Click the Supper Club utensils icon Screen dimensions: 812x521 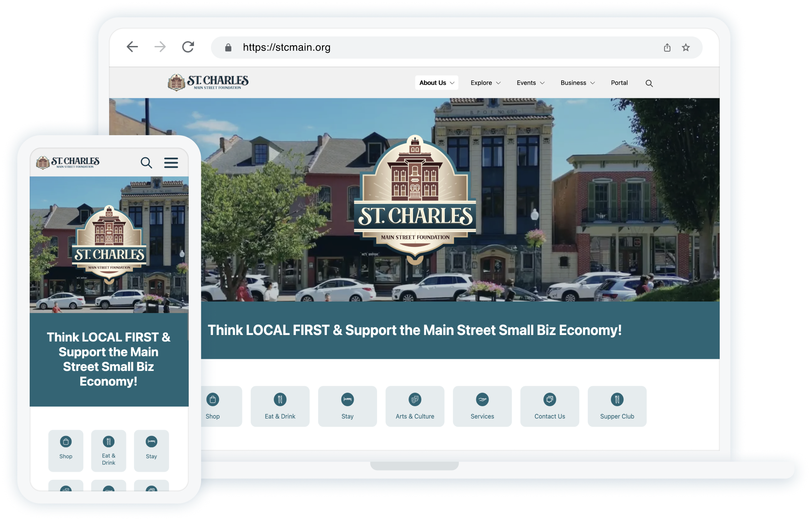tap(617, 400)
